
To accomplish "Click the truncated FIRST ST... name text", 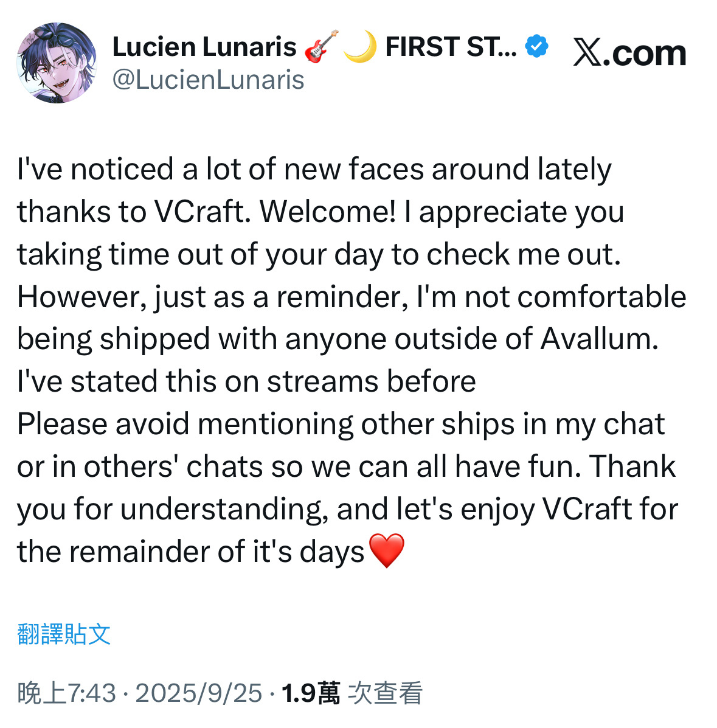I will pos(451,47).
